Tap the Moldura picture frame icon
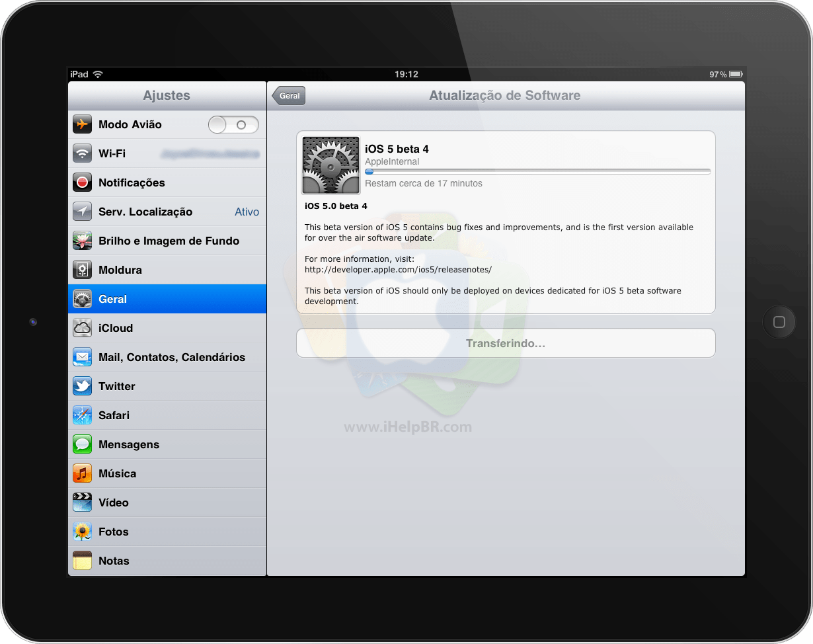The width and height of the screenshot is (813, 644). (x=82, y=270)
